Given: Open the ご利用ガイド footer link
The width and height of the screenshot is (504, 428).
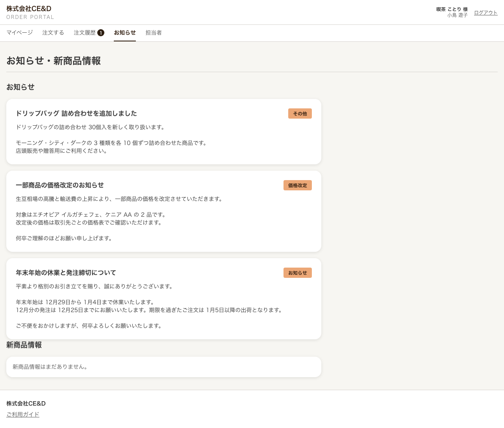Looking at the screenshot, I should (x=23, y=414).
